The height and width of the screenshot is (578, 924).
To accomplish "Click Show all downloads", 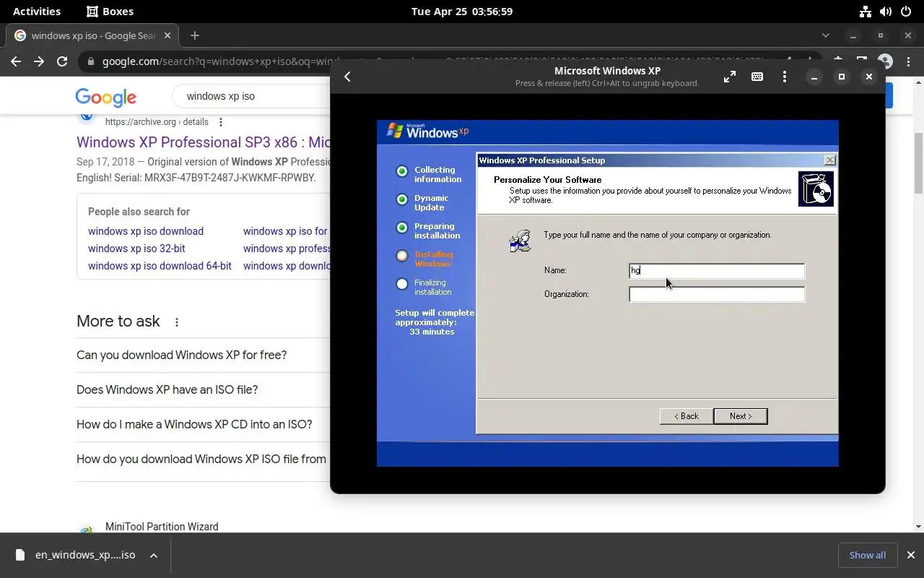I will pos(867,555).
